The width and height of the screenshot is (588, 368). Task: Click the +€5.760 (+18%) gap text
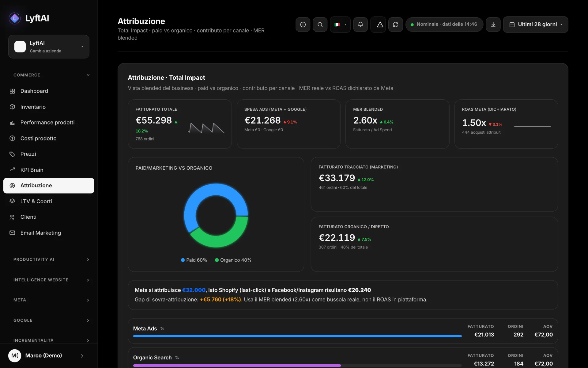coord(220,300)
